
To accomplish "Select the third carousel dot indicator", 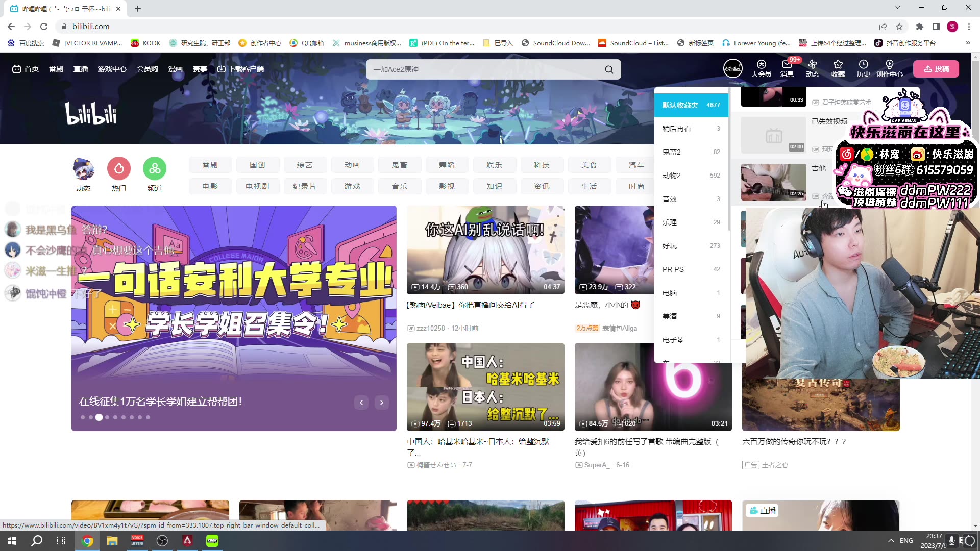I will 99,417.
